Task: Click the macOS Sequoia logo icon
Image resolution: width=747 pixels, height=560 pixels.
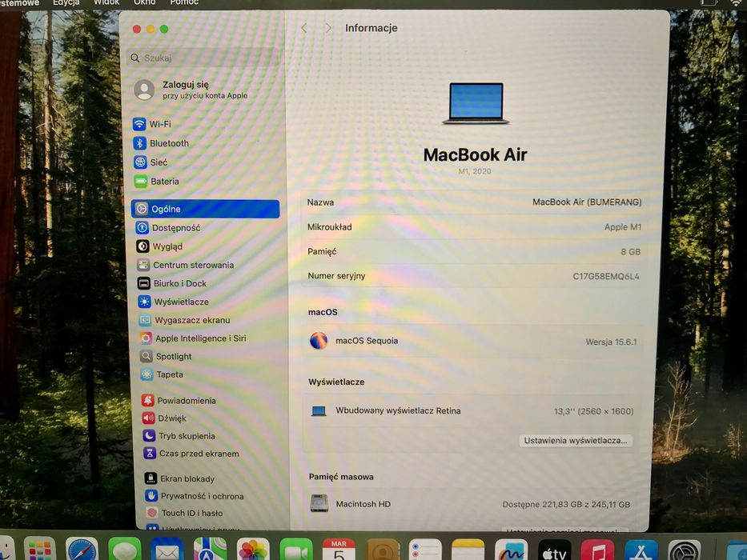Action: [x=318, y=341]
